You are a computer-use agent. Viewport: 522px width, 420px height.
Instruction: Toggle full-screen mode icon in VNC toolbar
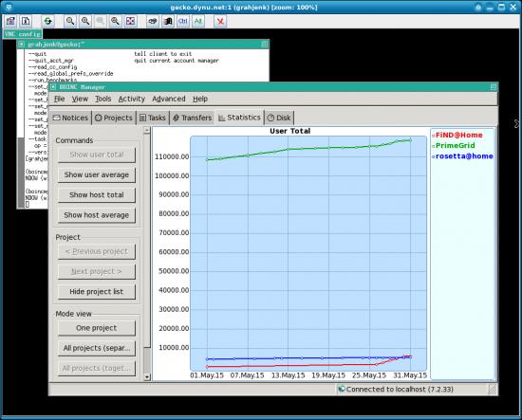pos(130,21)
